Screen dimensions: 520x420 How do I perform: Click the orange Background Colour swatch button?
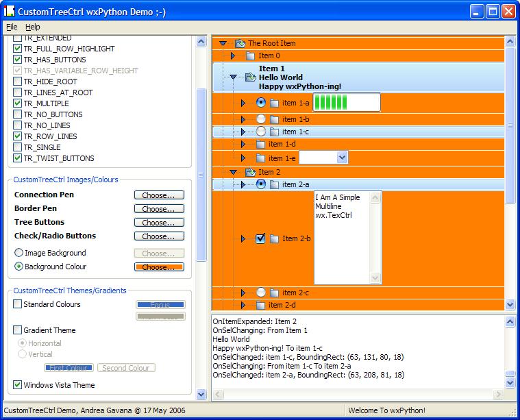(x=159, y=267)
